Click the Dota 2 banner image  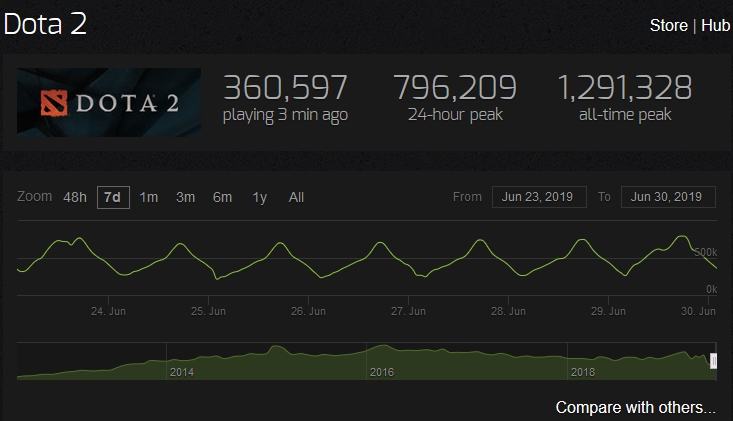coord(109,102)
